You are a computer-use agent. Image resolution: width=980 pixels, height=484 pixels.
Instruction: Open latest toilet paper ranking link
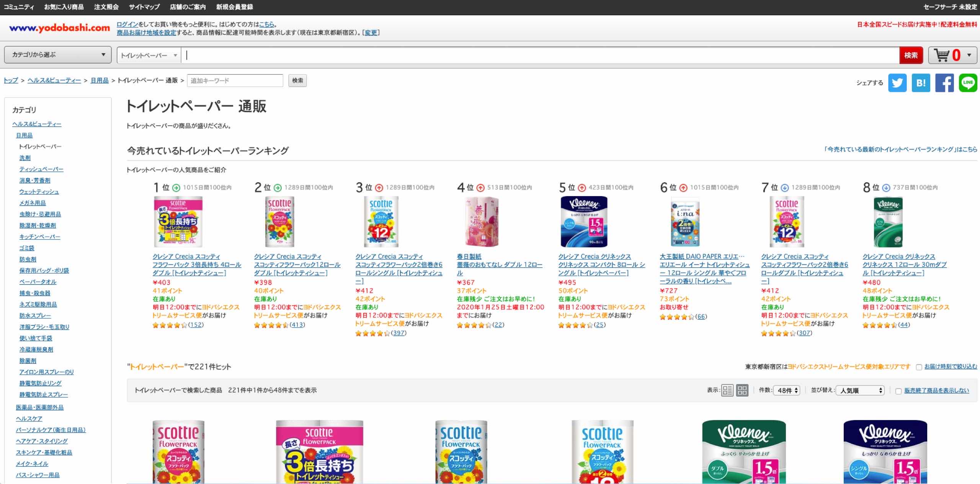click(x=900, y=149)
